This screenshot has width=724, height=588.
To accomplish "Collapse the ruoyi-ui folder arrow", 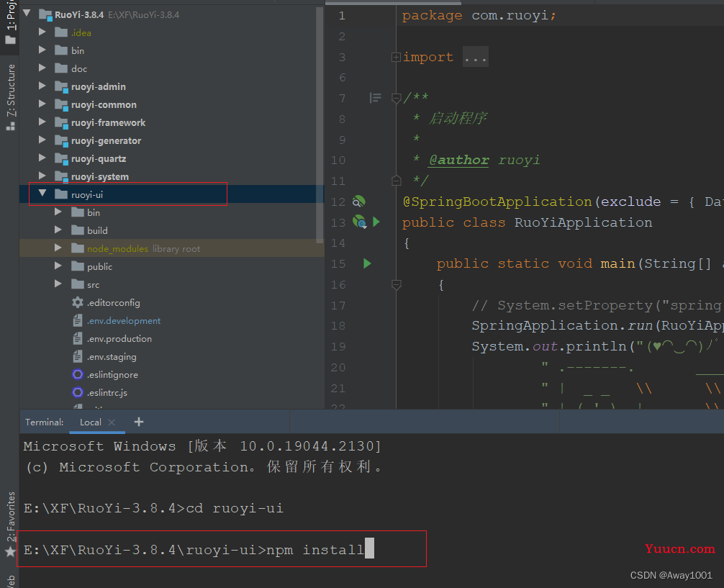I will [x=42, y=194].
